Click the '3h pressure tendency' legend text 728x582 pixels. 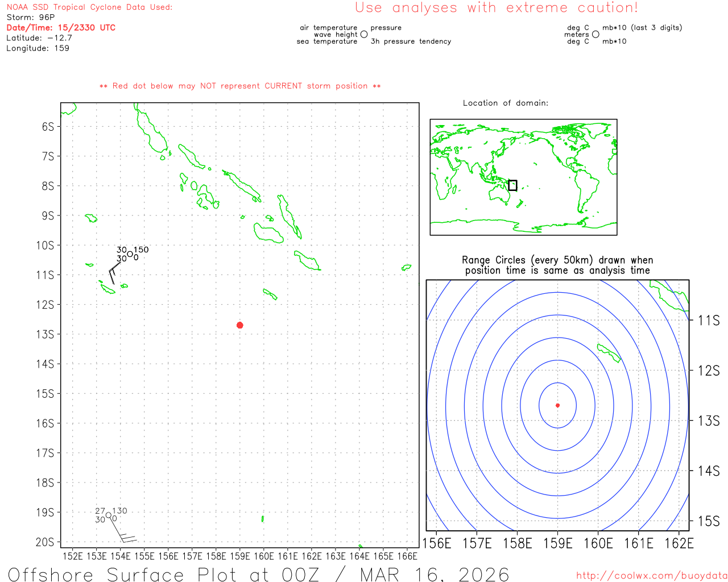pos(411,41)
